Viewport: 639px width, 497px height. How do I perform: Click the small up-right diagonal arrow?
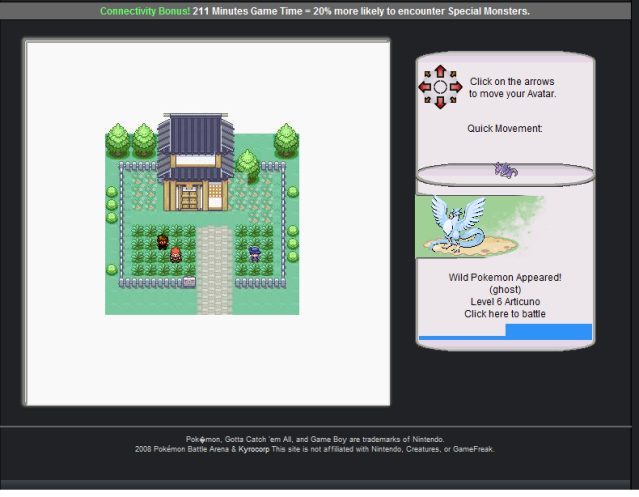coord(453,74)
